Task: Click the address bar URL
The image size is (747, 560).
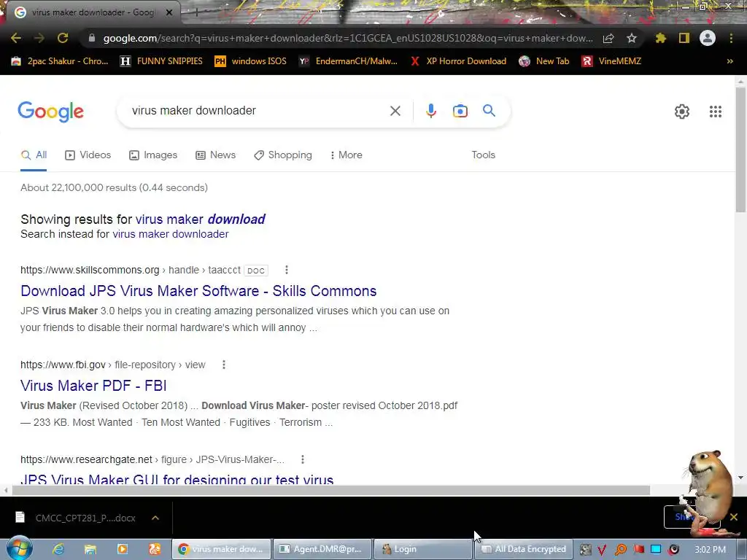Action: (348, 38)
